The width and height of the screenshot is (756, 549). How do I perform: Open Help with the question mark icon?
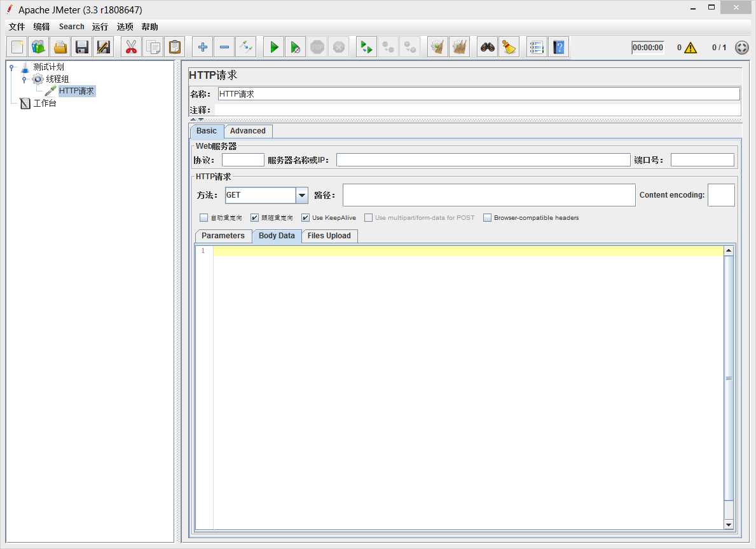pyautogui.click(x=558, y=47)
